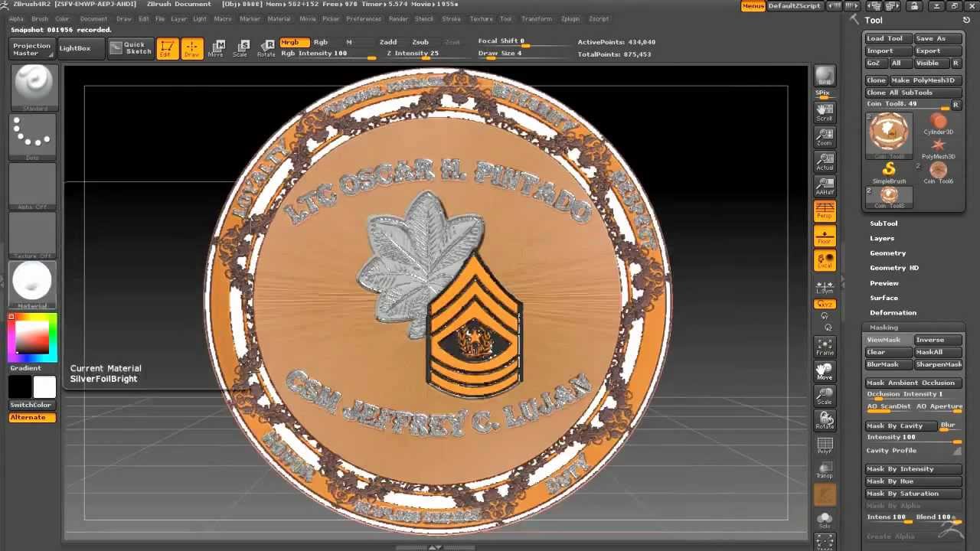Expand the Layers section
The width and height of the screenshot is (980, 551).
click(882, 238)
